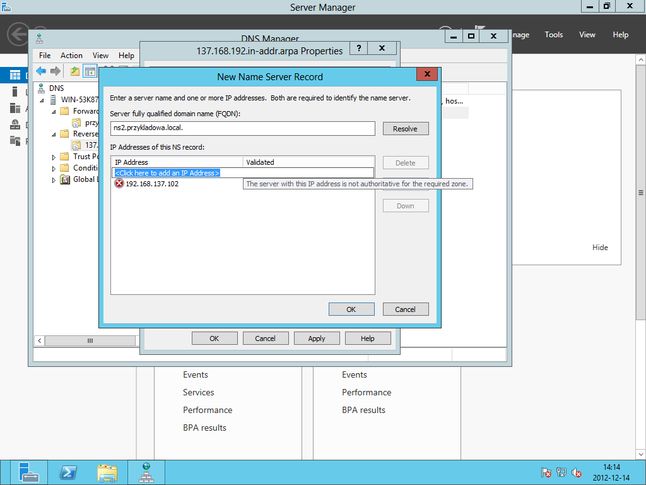Click the horizontal scrollbar in DNS tree pane

coord(90,340)
